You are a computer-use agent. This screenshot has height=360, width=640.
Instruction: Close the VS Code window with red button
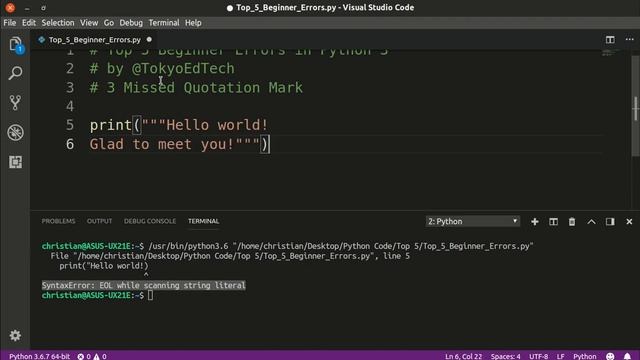(x=10, y=7)
